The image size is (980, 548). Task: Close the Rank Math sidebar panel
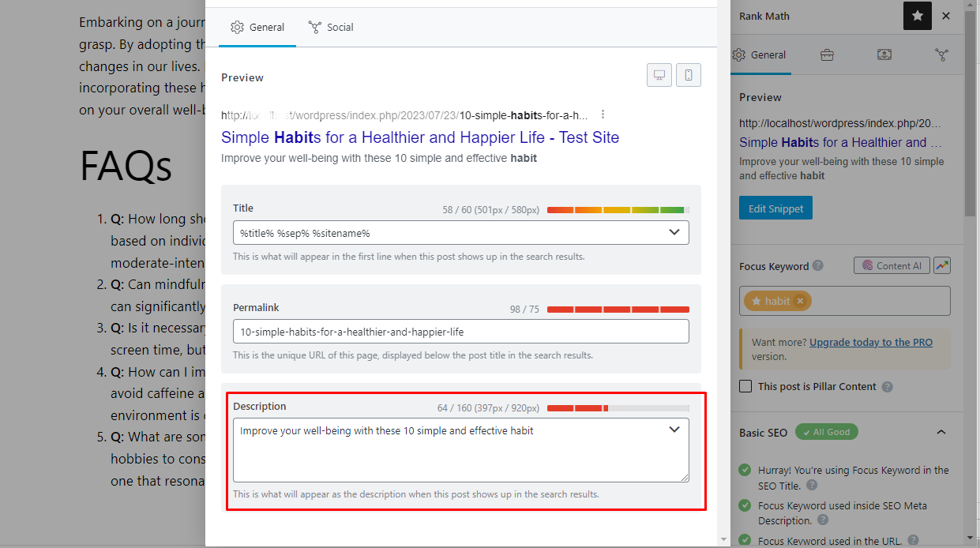coord(946,16)
